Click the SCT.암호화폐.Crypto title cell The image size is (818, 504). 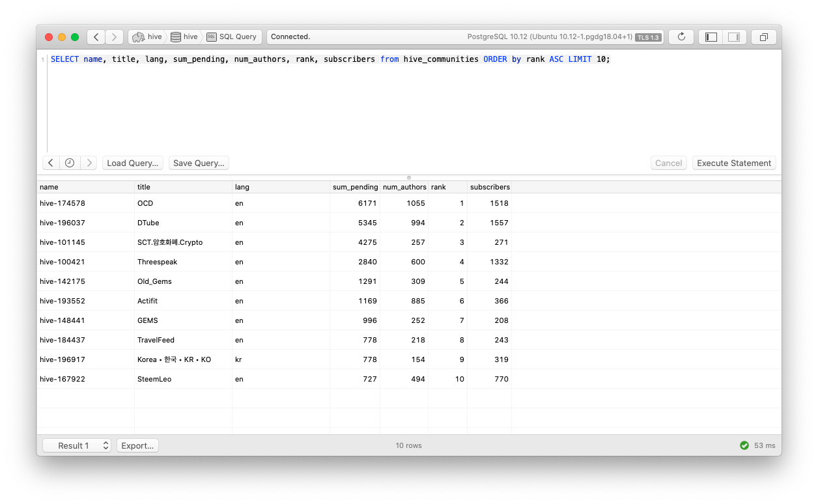183,242
